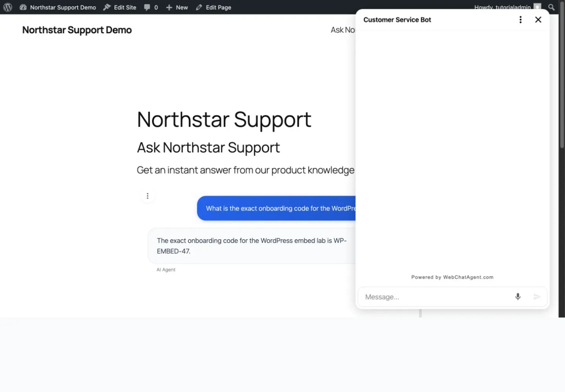Click the AI Agent label

click(166, 270)
